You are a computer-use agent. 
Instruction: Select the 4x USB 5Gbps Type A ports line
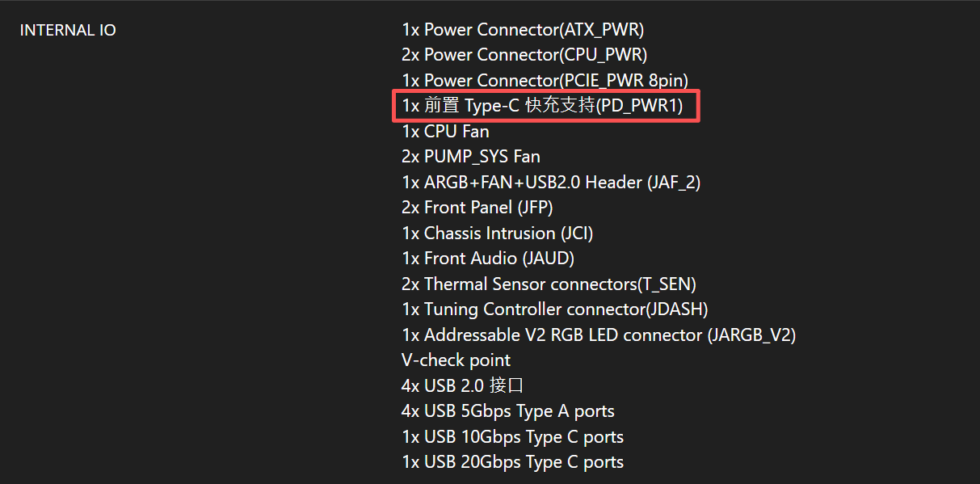508,411
